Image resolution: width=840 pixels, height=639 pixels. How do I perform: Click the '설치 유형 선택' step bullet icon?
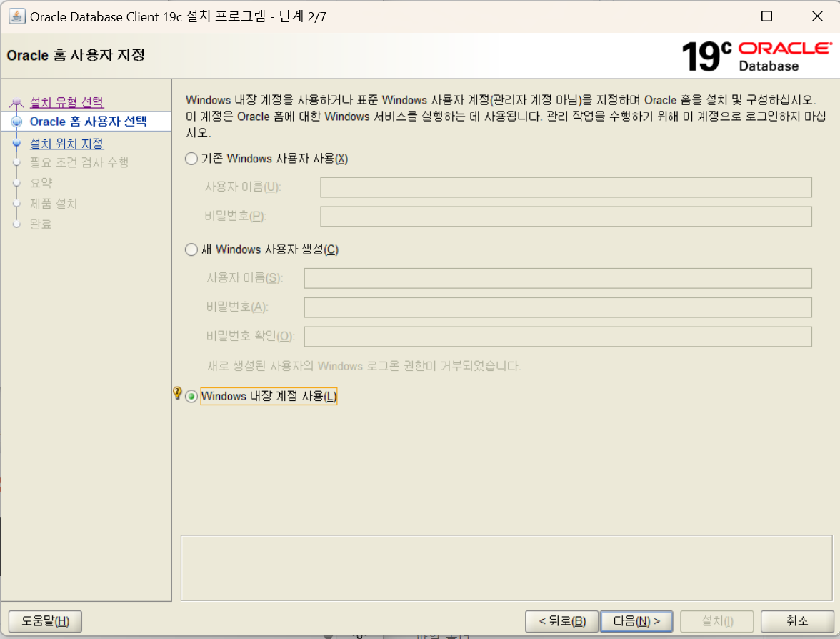[16, 101]
